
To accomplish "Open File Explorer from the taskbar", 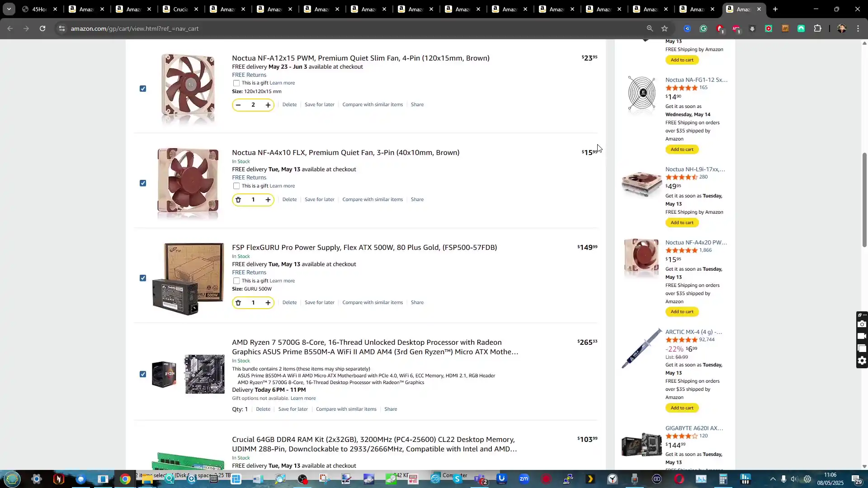I will (x=147, y=479).
